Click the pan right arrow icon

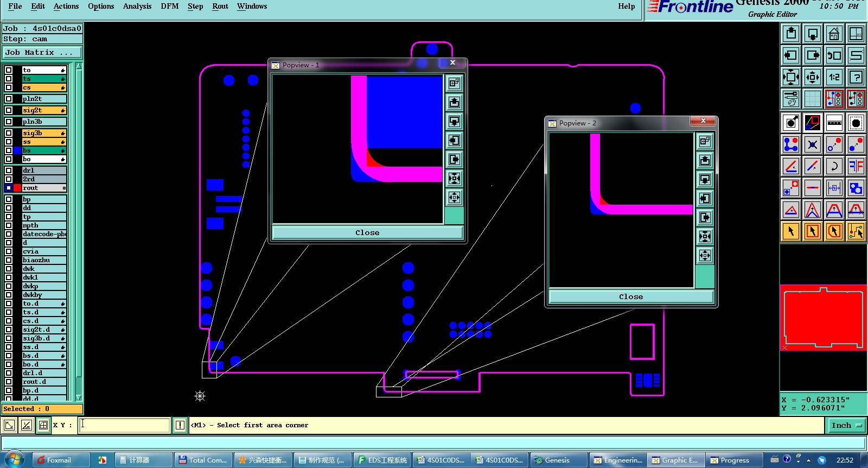[813, 55]
